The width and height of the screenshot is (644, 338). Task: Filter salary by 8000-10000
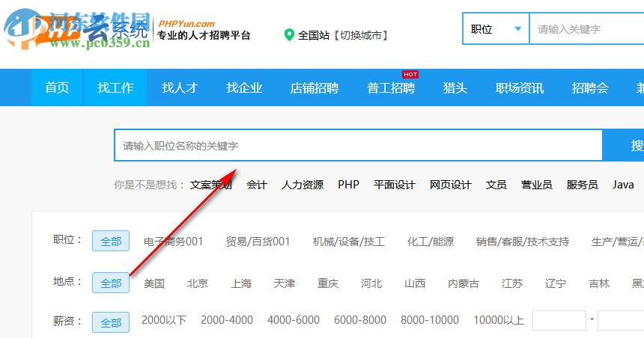[x=430, y=320]
